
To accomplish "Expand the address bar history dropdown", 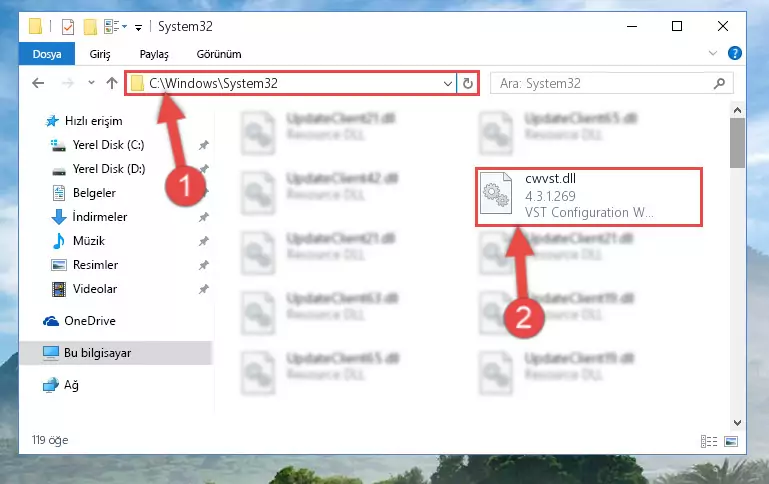I will pyautogui.click(x=447, y=83).
